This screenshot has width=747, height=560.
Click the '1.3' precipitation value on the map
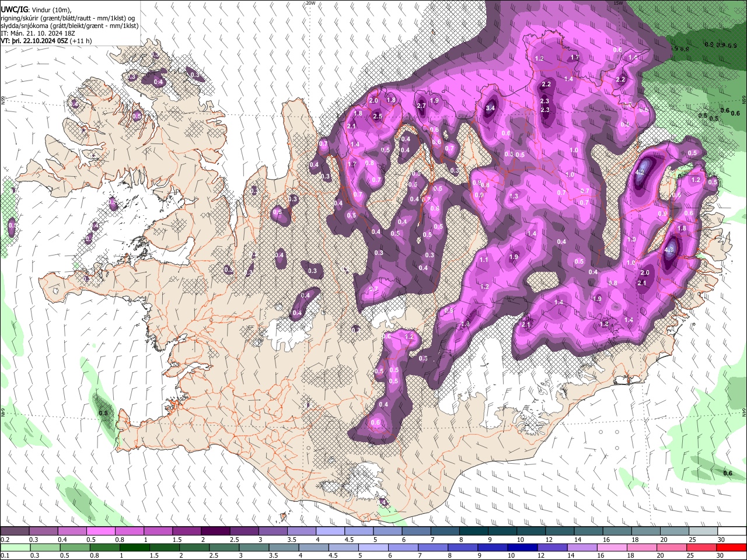(514, 197)
